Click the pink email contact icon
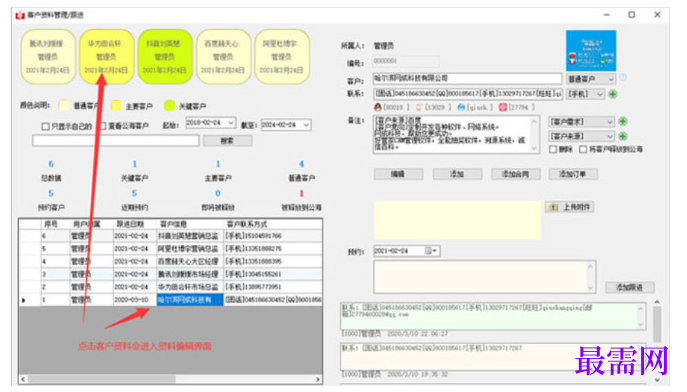Viewport: 687px width, 392px height. 503,107
